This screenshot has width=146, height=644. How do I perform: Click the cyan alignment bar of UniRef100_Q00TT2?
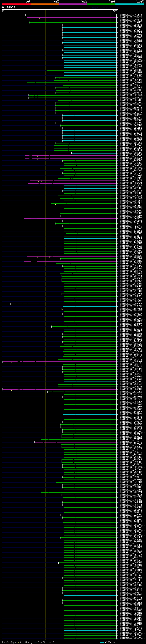tap(89, 20)
